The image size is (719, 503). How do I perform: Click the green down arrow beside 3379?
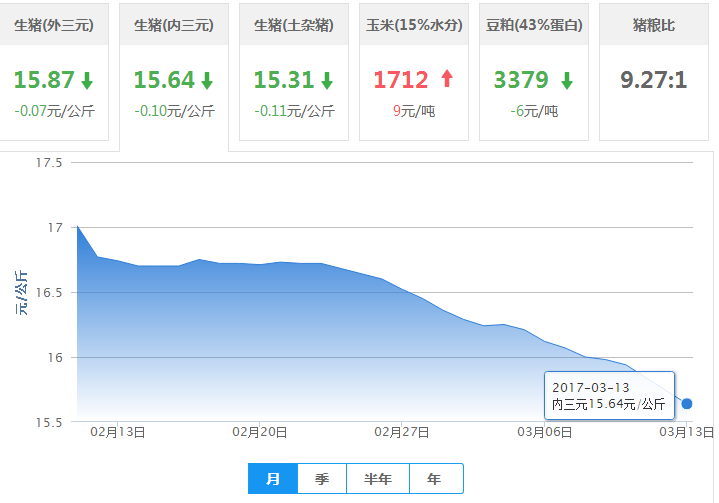[x=567, y=81]
